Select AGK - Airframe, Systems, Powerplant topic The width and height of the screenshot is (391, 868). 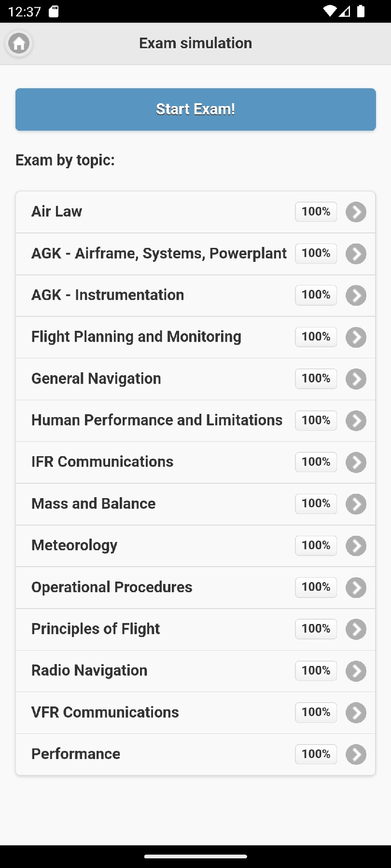click(159, 254)
